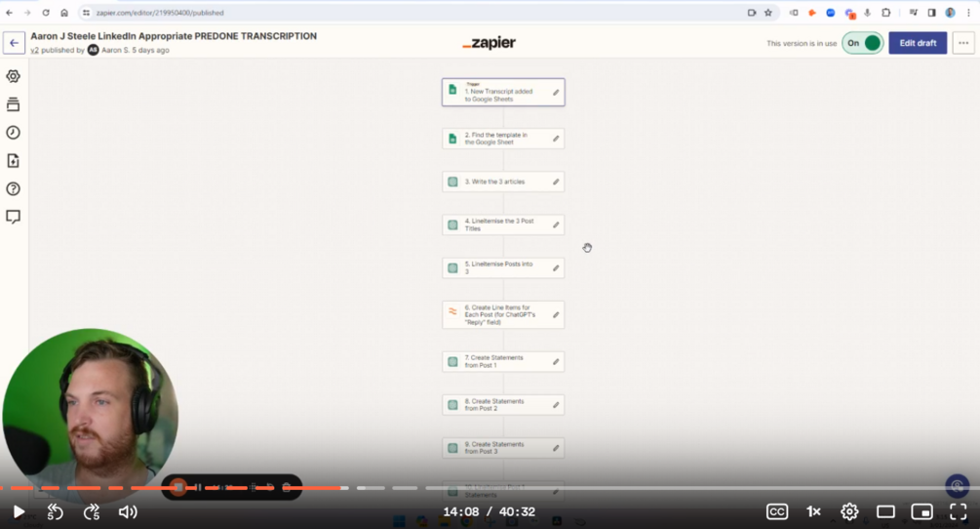
Task: Edit step 6 Create Line Items pencil icon
Action: click(556, 314)
